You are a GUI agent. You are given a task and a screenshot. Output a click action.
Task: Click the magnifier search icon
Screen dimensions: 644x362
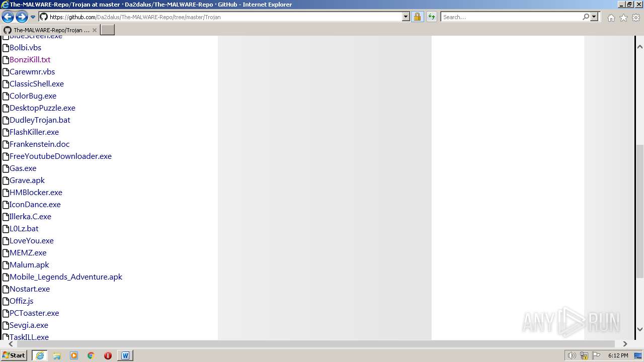point(586,17)
